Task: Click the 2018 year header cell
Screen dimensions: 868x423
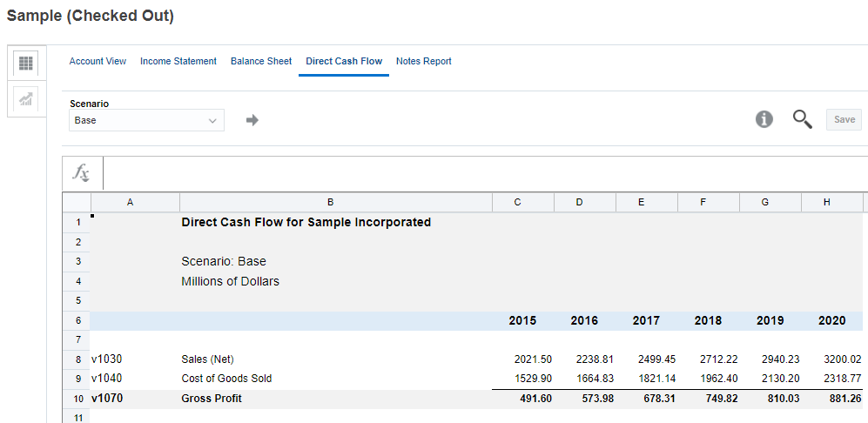Action: coord(709,320)
